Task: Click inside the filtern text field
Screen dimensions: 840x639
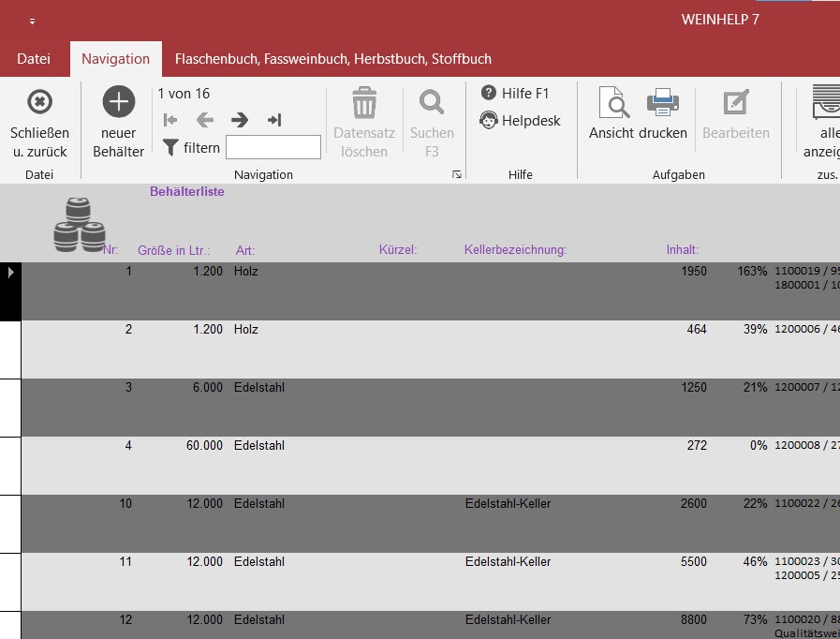Action: tap(273, 147)
